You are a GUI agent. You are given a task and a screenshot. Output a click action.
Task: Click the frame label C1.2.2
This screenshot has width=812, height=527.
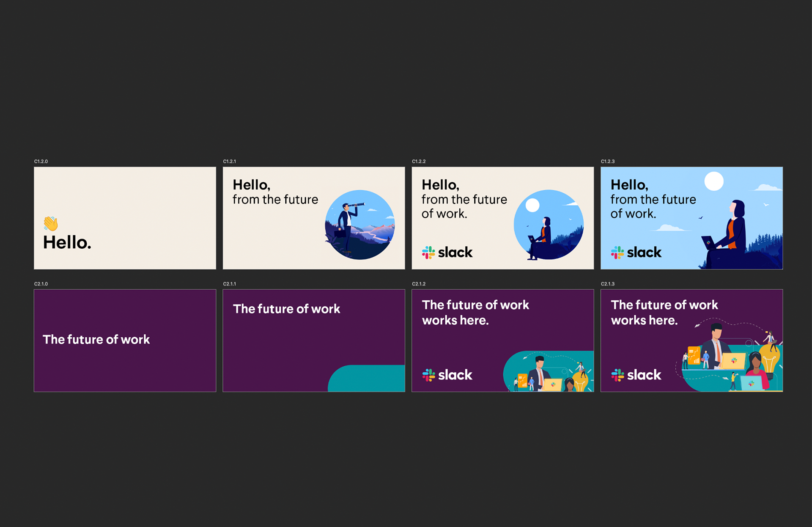(x=419, y=162)
